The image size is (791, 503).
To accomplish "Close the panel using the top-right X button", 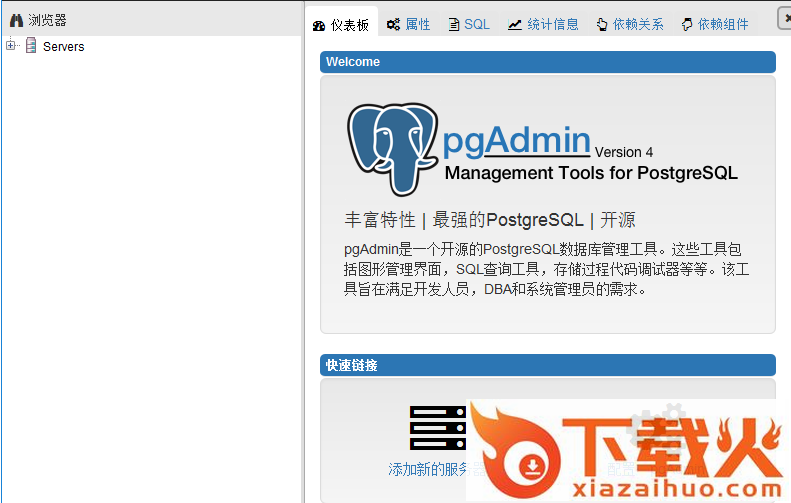I will (x=785, y=18).
